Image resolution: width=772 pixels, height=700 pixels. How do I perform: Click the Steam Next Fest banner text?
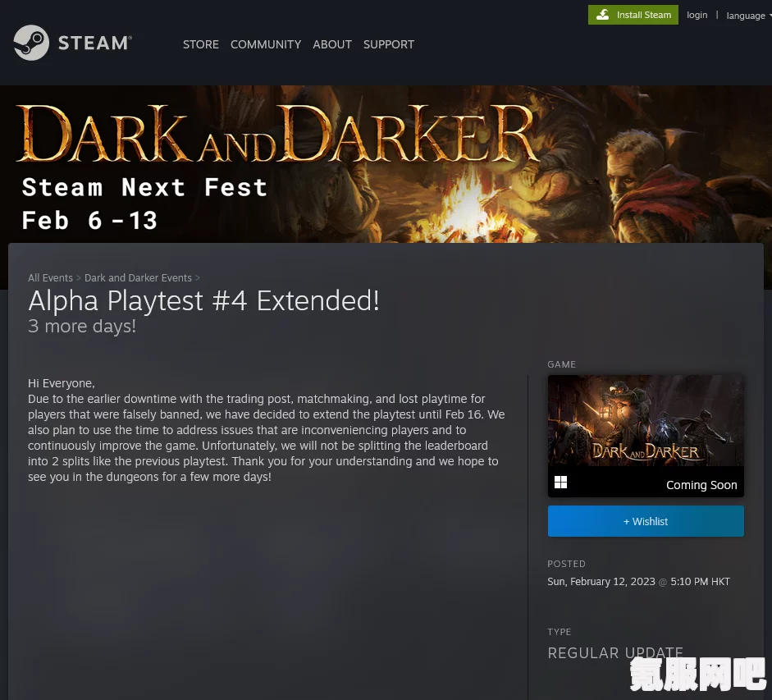click(144, 187)
